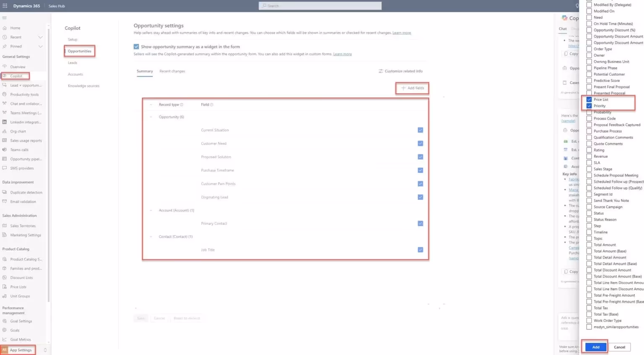Click the Org chart icon

(x=5, y=131)
